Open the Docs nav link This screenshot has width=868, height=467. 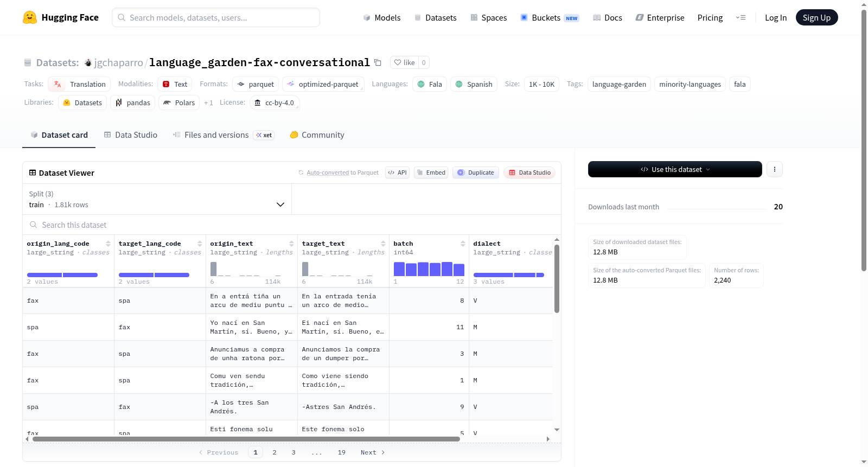pyautogui.click(x=607, y=17)
